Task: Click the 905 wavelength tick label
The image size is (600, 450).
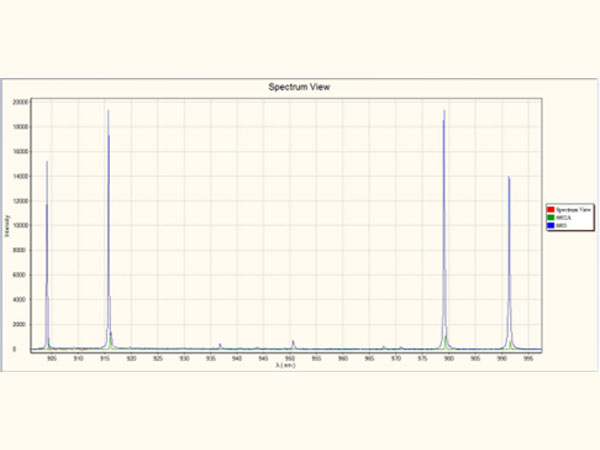Action: click(x=52, y=358)
